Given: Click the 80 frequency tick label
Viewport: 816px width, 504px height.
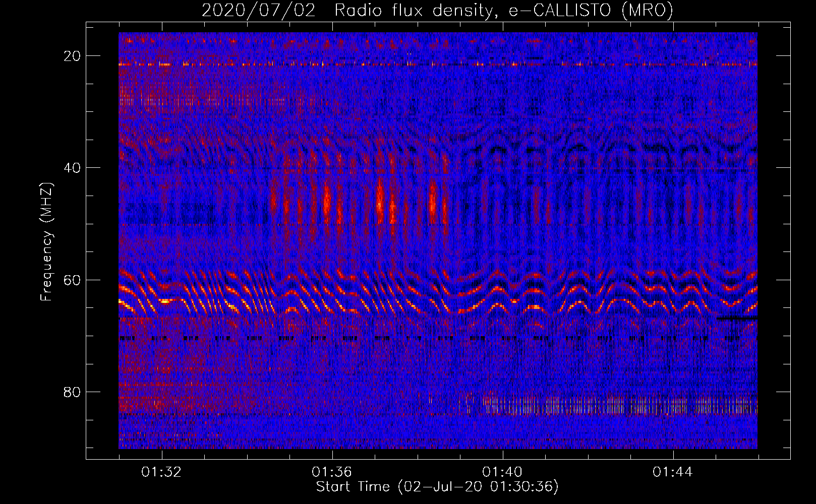Looking at the screenshot, I should 72,392.
